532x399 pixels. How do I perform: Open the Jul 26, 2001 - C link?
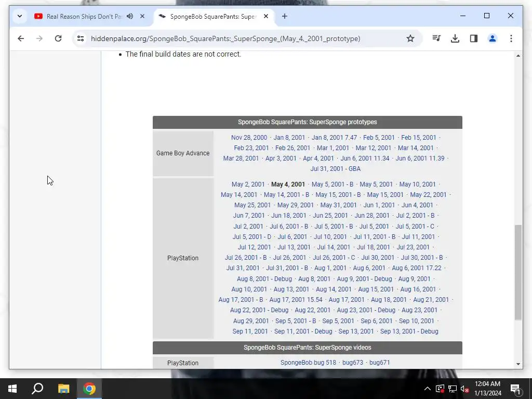[334, 258]
